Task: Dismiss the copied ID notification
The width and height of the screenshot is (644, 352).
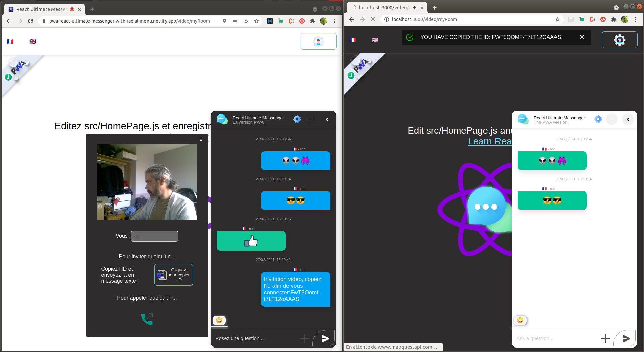Action: (x=582, y=37)
